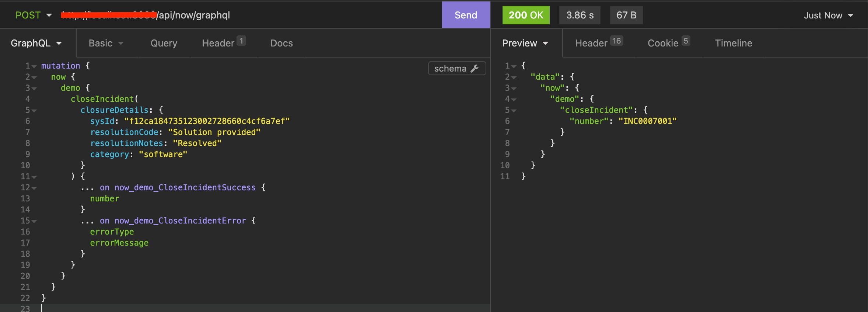Click the schema wrench button
The height and width of the screenshot is (312, 868).
(457, 69)
